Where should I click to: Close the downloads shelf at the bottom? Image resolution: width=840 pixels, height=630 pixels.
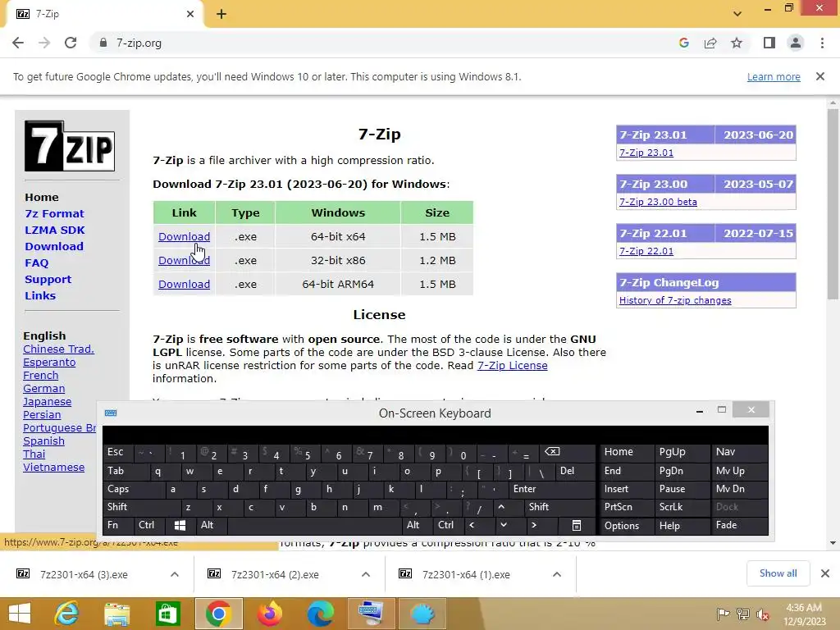(825, 573)
